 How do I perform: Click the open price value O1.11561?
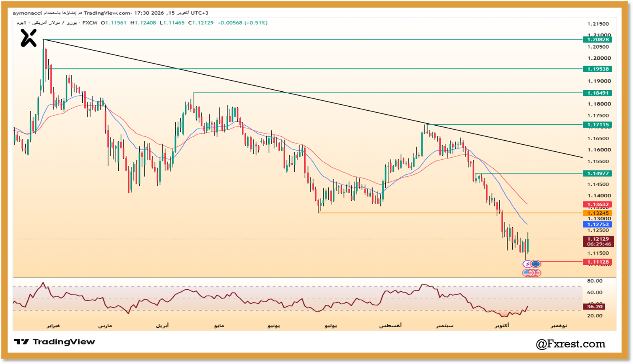pos(114,23)
